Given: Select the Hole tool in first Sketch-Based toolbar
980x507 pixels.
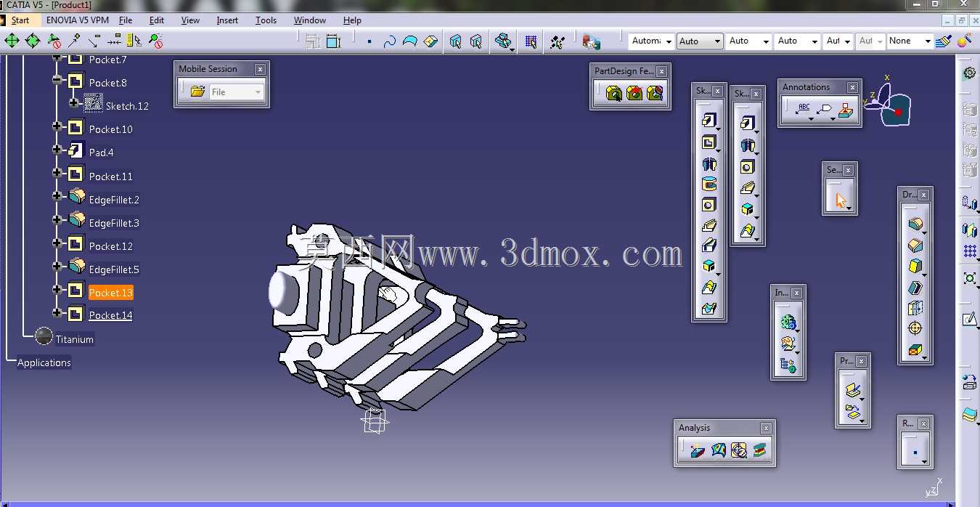Looking at the screenshot, I should tap(709, 205).
